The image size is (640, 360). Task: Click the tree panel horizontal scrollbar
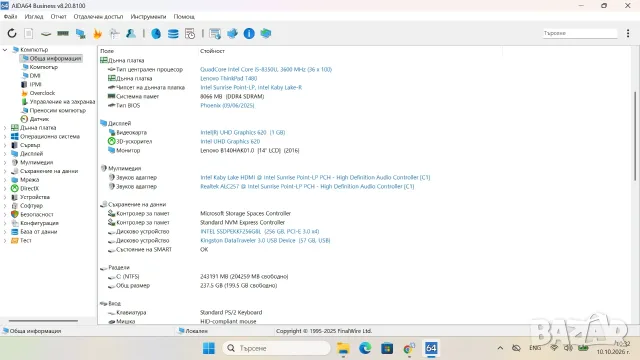pyautogui.click(x=43, y=321)
